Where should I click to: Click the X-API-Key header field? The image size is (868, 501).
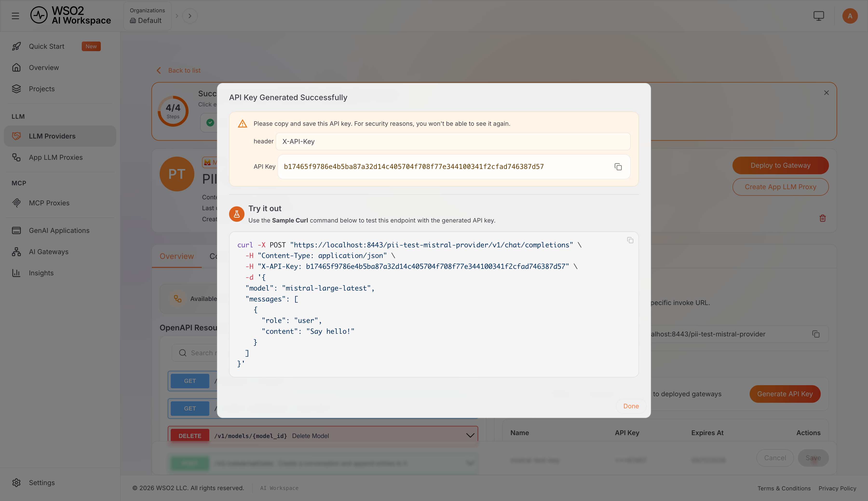coord(453,141)
